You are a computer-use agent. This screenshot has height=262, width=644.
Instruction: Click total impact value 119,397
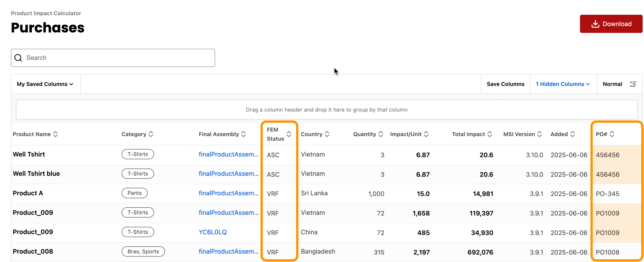coord(481,213)
